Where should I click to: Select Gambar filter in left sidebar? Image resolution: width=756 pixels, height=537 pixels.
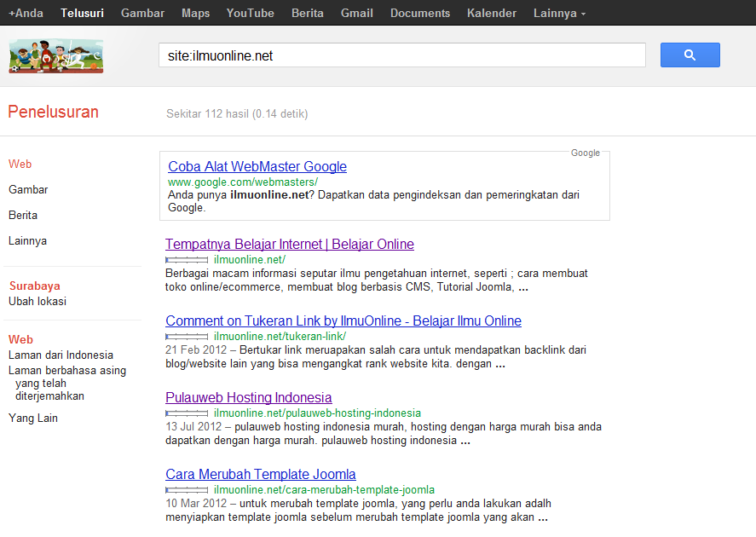[x=28, y=190]
